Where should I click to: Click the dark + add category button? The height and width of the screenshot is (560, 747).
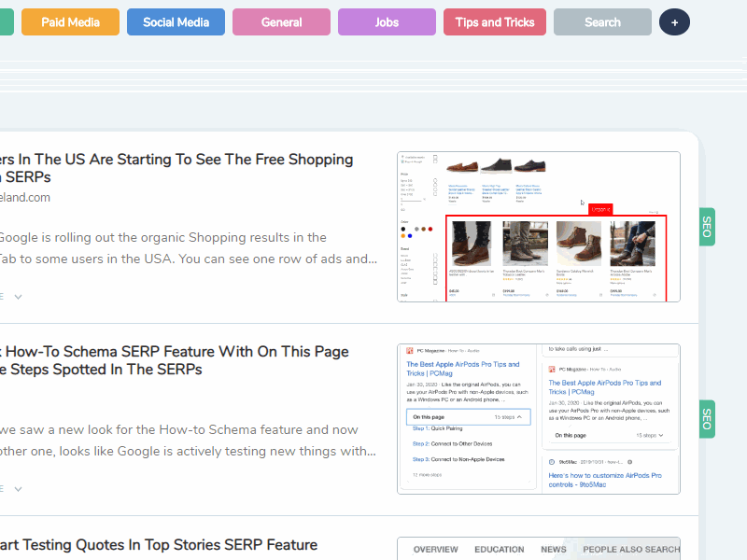tap(674, 21)
